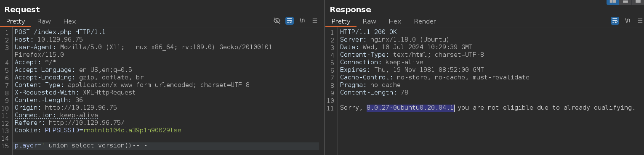Select top-bottom stacked layout icon

pos(626,2)
